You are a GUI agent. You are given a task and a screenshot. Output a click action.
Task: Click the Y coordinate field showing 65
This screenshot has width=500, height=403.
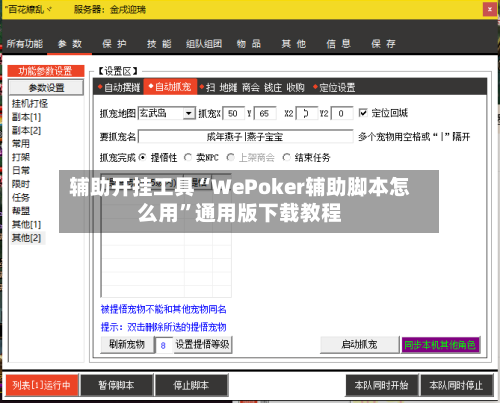(265, 113)
